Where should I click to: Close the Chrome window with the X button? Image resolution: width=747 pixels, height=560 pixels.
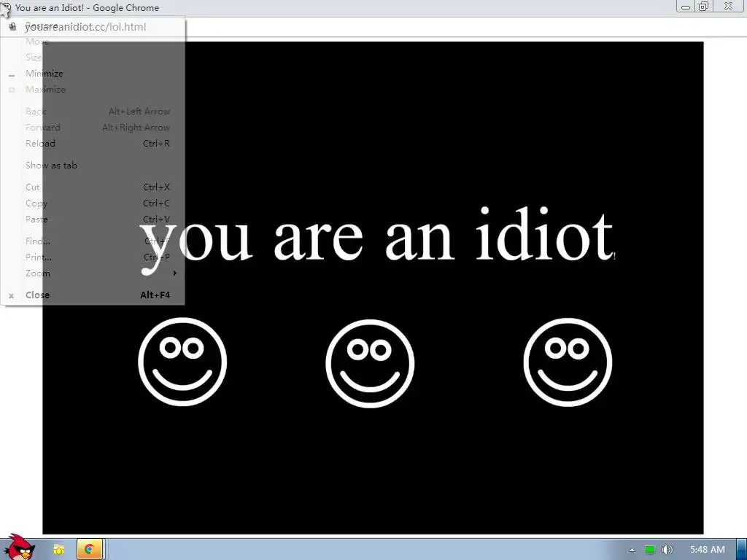point(729,7)
